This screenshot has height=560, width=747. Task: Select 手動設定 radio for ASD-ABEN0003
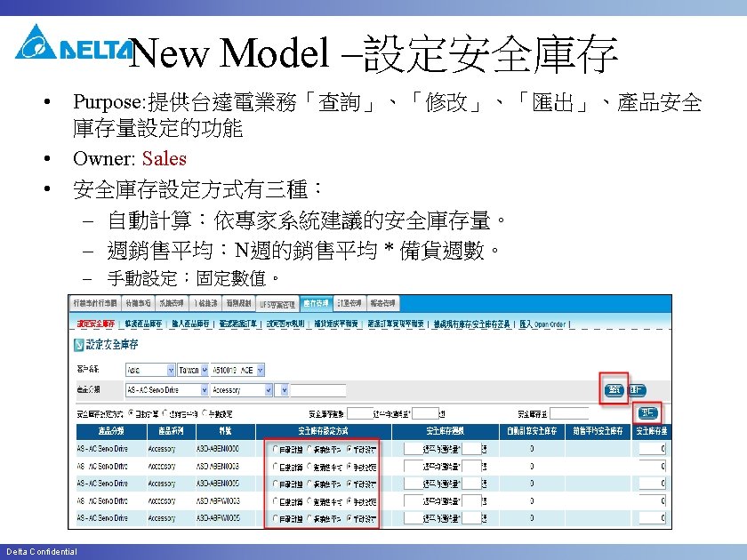(x=349, y=466)
